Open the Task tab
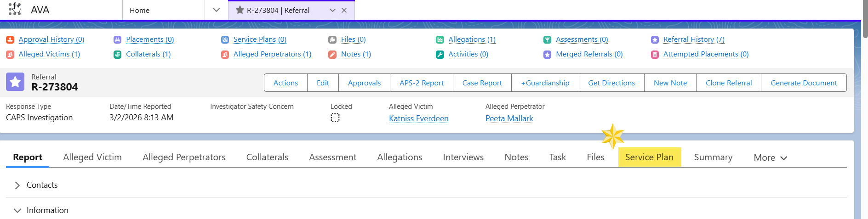This screenshot has width=868, height=219. [x=557, y=157]
